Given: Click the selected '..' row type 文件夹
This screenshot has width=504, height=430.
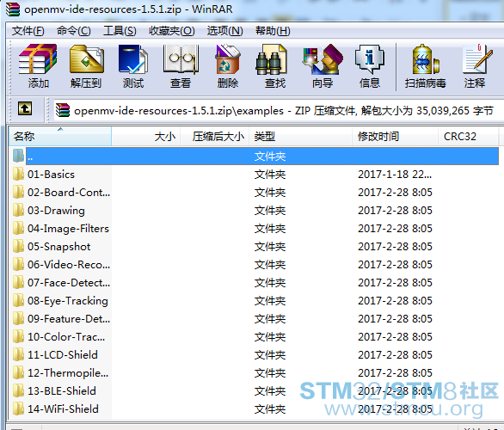Looking at the screenshot, I should point(270,157).
